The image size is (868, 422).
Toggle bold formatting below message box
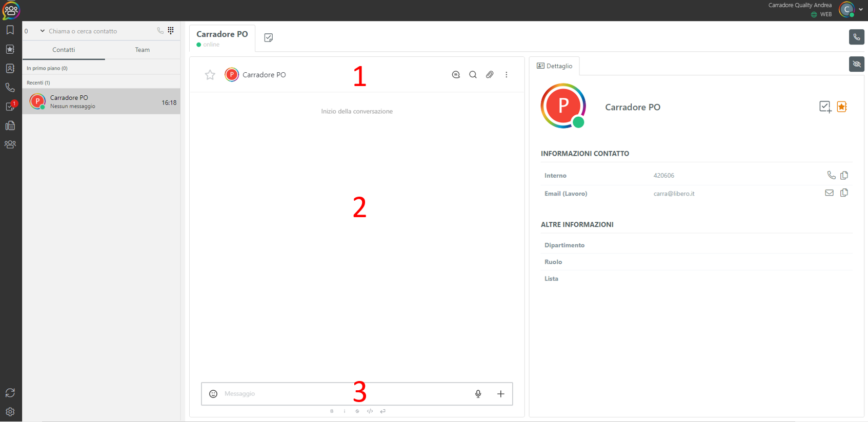332,411
